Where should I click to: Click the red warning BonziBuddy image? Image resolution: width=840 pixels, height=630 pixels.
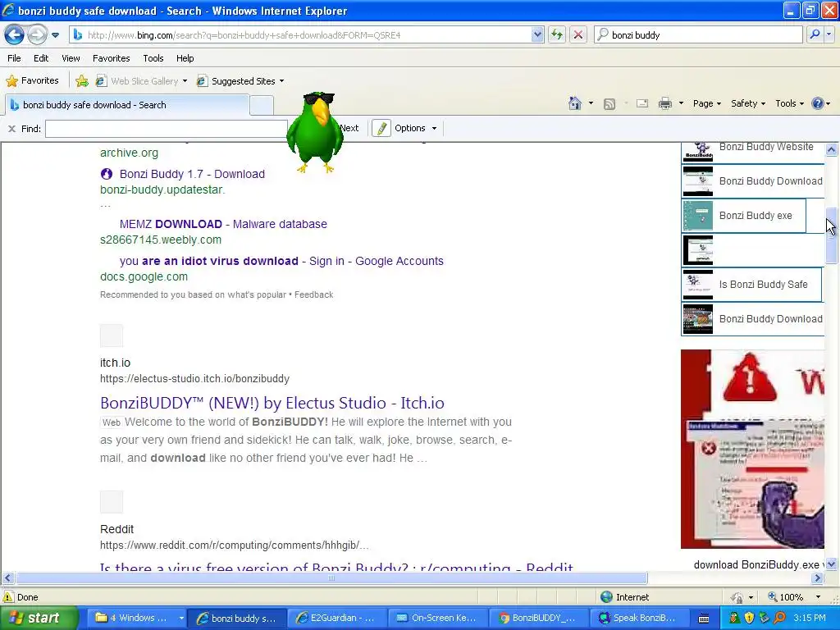(752, 449)
